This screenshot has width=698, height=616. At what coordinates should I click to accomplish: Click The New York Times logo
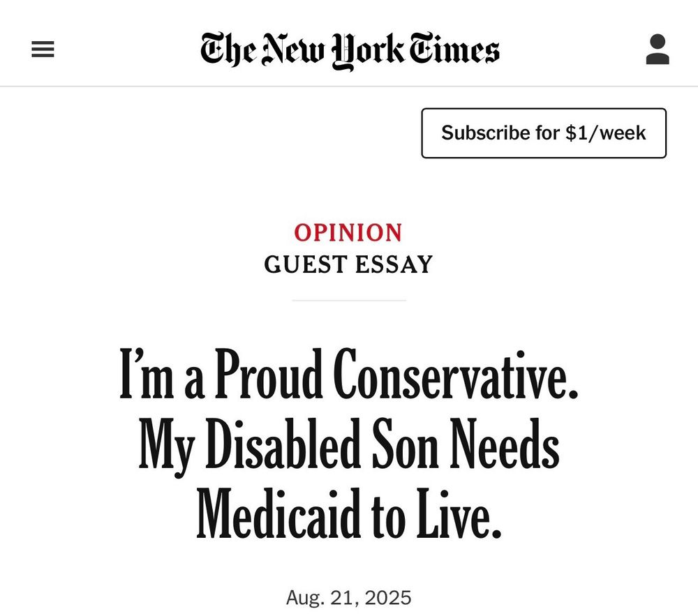pyautogui.click(x=350, y=50)
